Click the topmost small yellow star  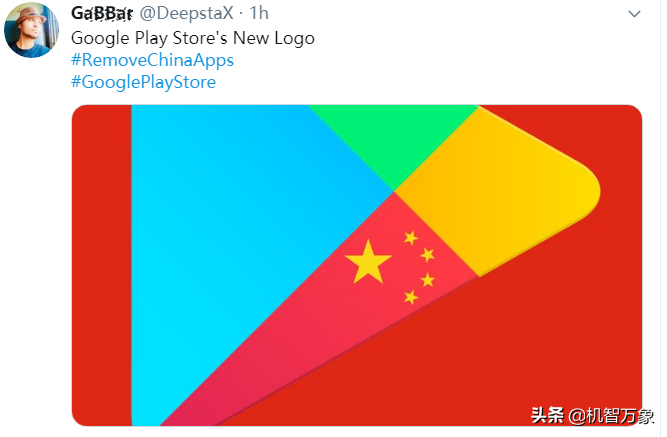pyautogui.click(x=411, y=238)
